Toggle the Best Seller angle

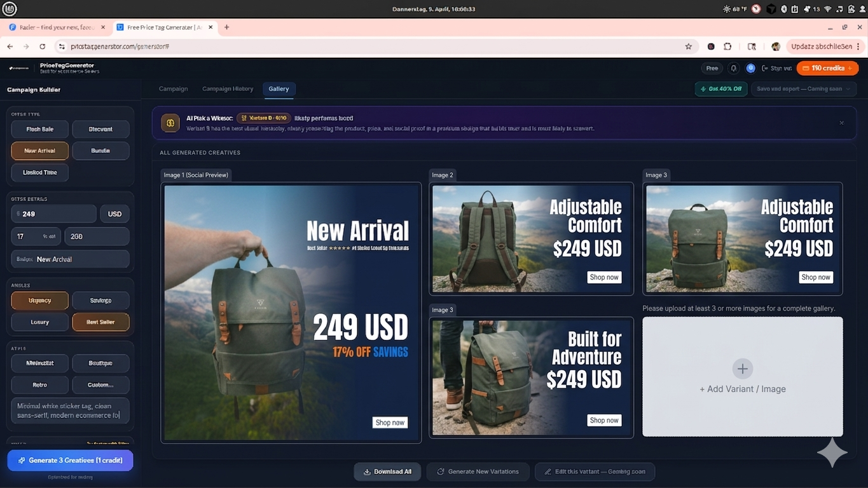click(100, 322)
